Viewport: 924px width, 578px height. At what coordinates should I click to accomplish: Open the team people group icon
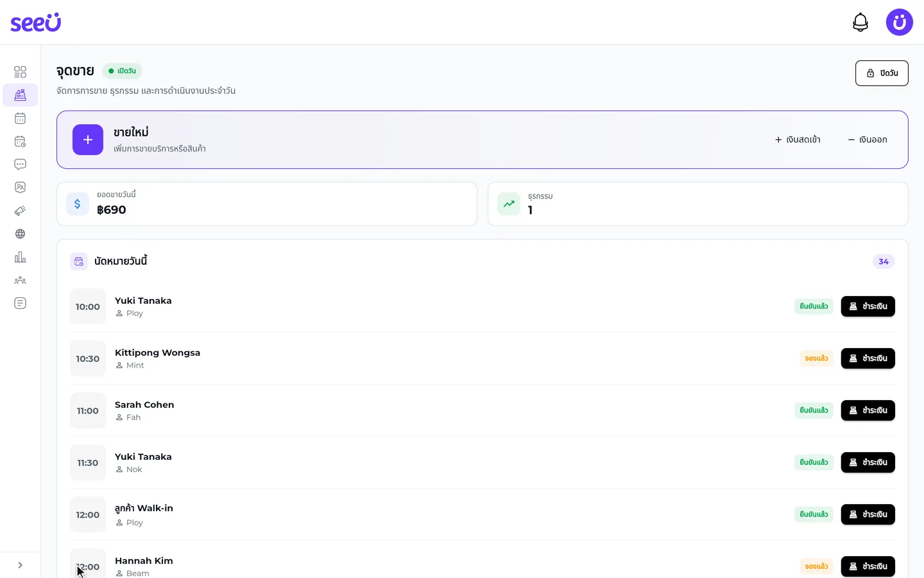pos(20,280)
